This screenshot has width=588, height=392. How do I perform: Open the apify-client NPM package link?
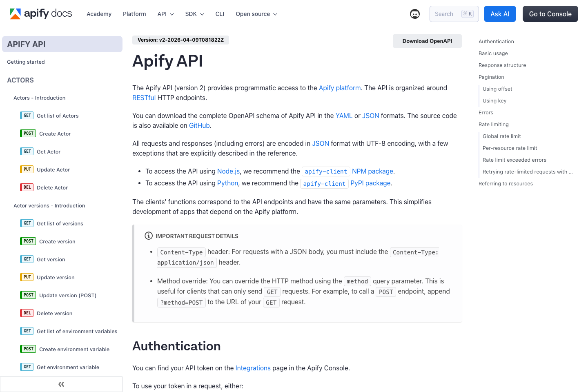click(x=372, y=171)
